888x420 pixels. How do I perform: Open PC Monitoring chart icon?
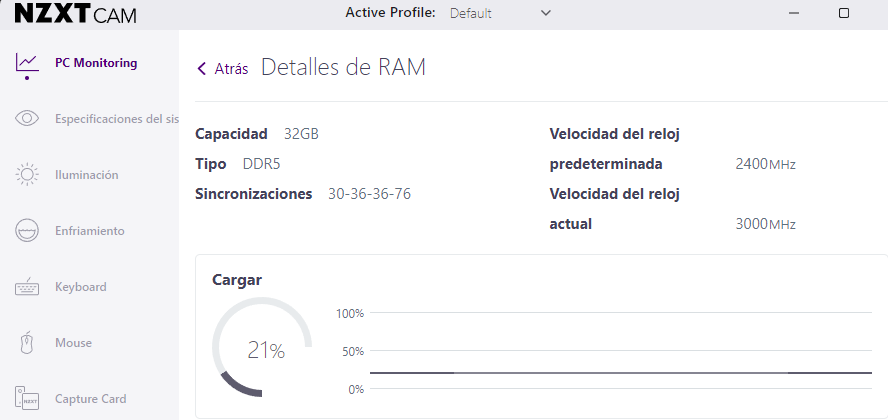click(27, 63)
